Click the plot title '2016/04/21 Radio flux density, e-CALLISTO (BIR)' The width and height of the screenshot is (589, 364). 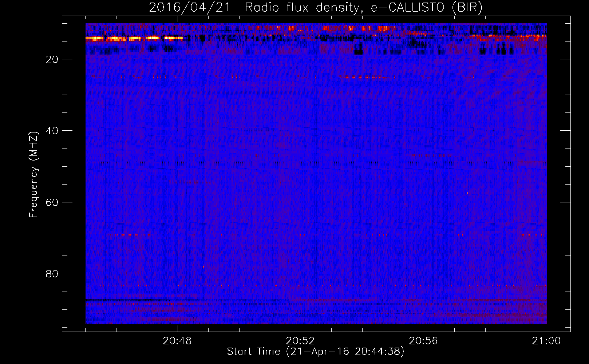(316, 8)
